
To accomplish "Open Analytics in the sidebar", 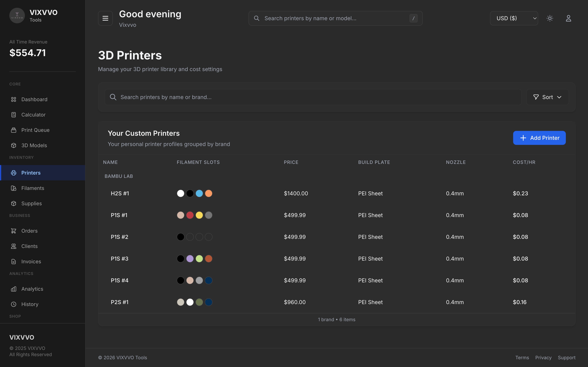I will click(32, 289).
